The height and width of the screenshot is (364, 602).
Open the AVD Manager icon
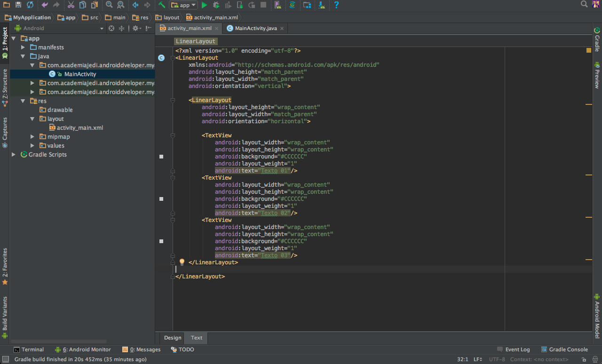point(277,5)
